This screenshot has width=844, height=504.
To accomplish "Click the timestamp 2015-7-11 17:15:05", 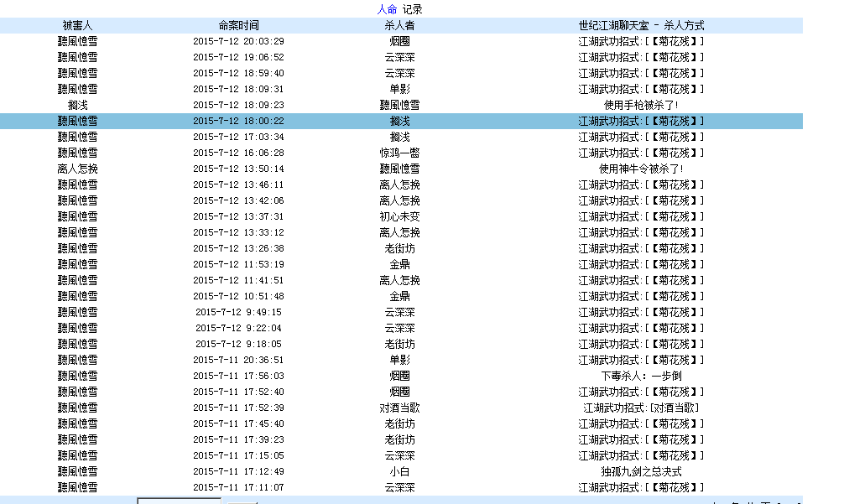I will (238, 455).
